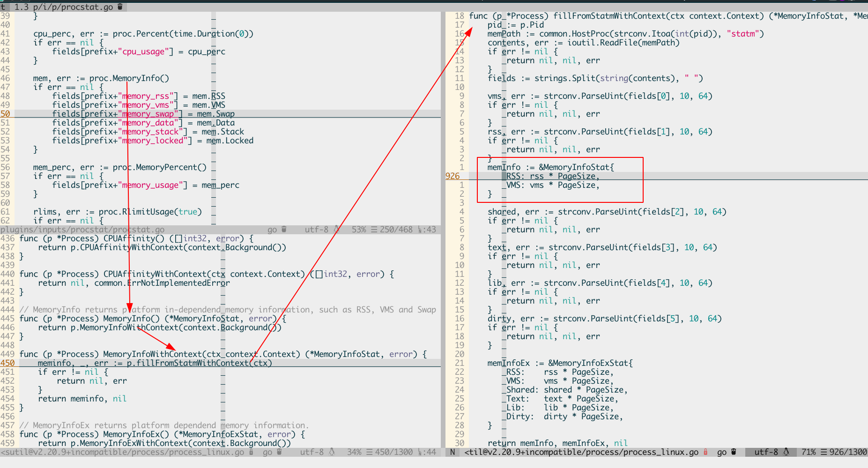
Task: Click common.ErrNotImplementedError on line 441
Action: pos(162,283)
